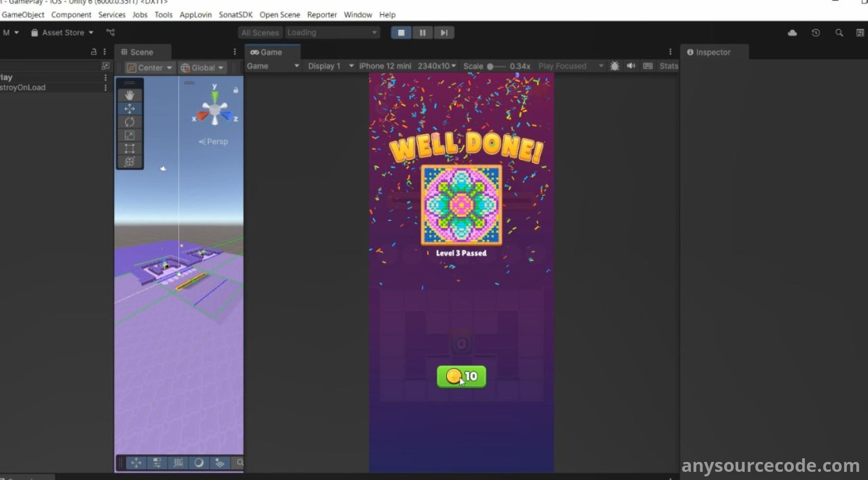Open Unity cloud services icon
This screenshot has width=868, height=480.
pos(792,33)
